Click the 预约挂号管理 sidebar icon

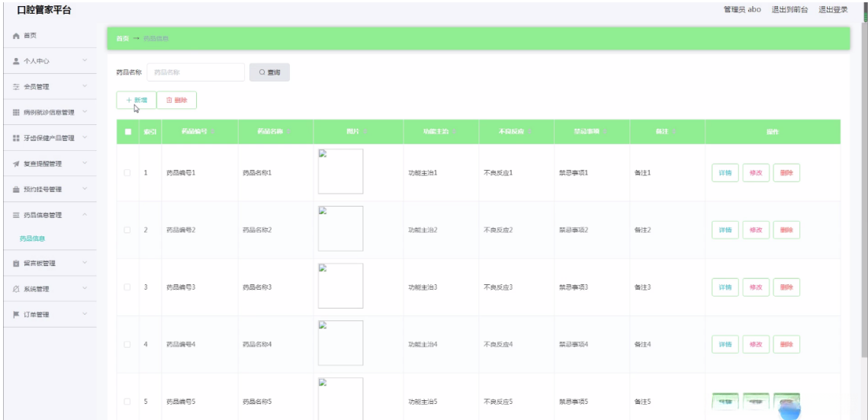click(16, 189)
